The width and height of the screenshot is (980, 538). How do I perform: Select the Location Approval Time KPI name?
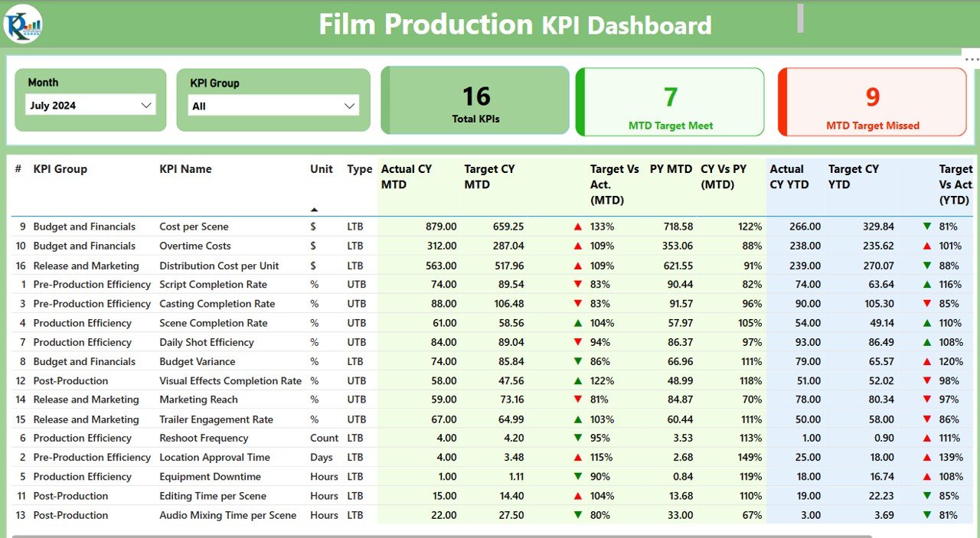pyautogui.click(x=214, y=458)
